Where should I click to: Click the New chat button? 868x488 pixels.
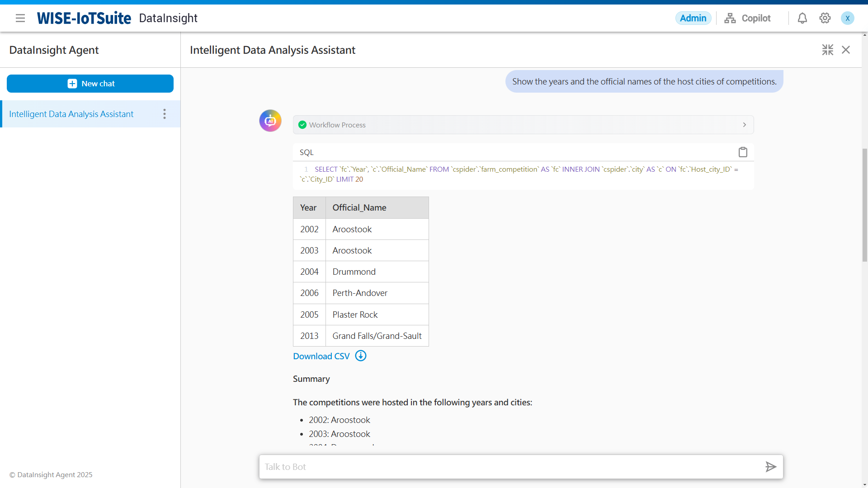pos(90,84)
